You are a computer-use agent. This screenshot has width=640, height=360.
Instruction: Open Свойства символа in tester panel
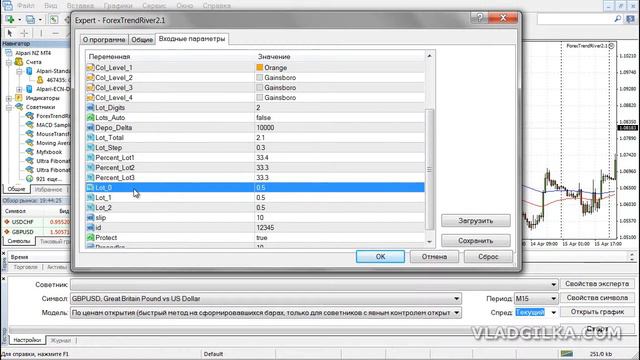[597, 298]
